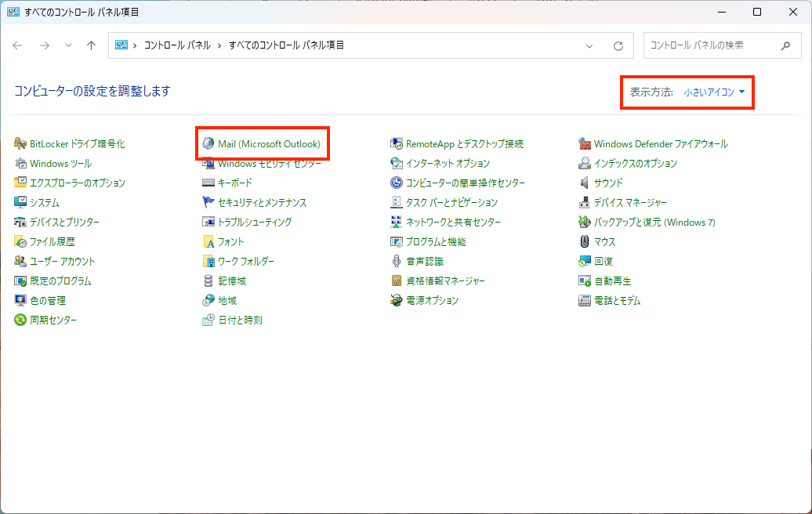
Task: Click the コントロール パネルの検索 search box
Action: coord(709,45)
